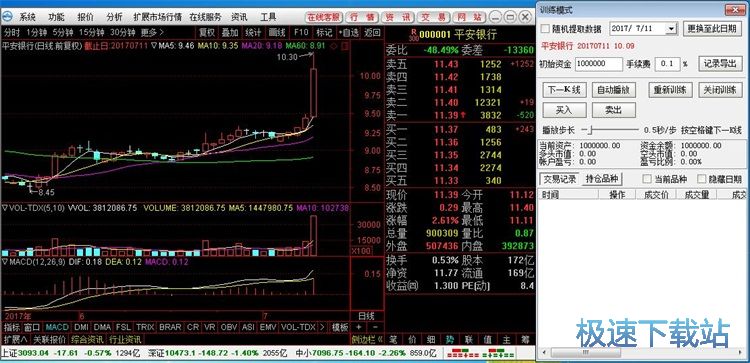Open the 系统 menu
750x363 pixels.
(27, 17)
